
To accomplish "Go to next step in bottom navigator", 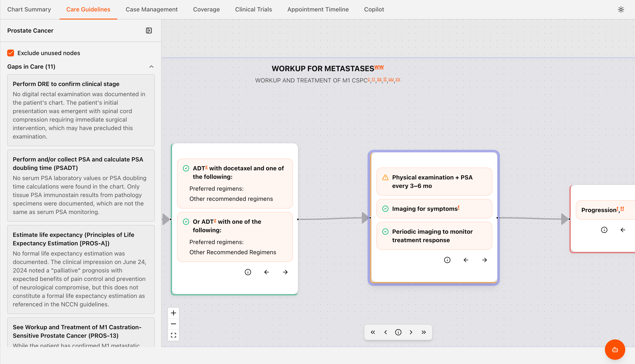I will (411, 332).
